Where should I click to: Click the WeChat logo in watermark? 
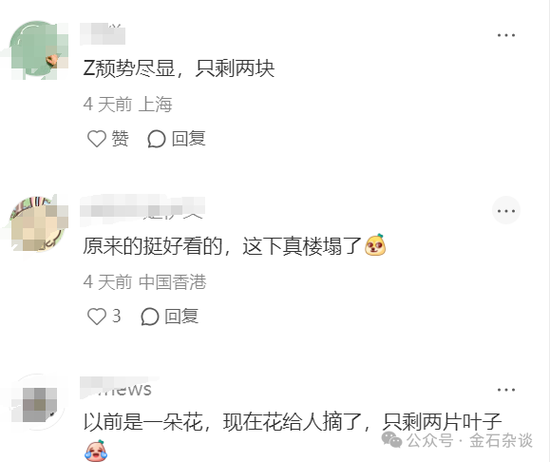point(391,440)
